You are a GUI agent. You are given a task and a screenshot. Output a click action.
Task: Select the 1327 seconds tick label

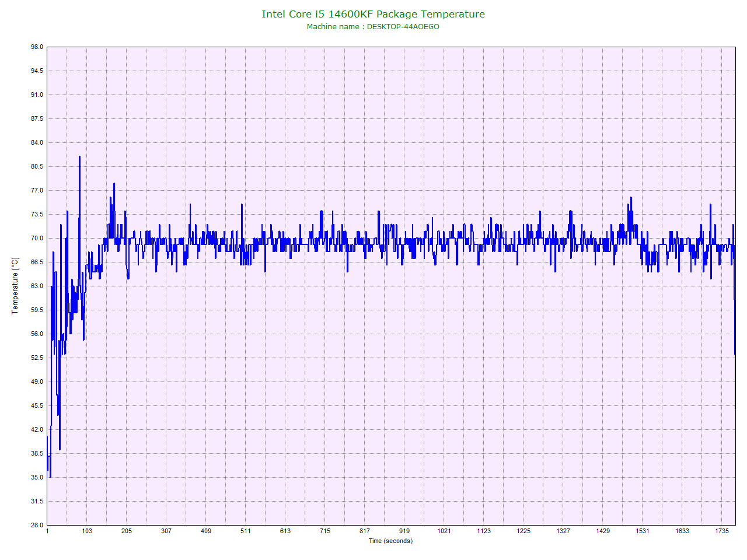point(563,531)
